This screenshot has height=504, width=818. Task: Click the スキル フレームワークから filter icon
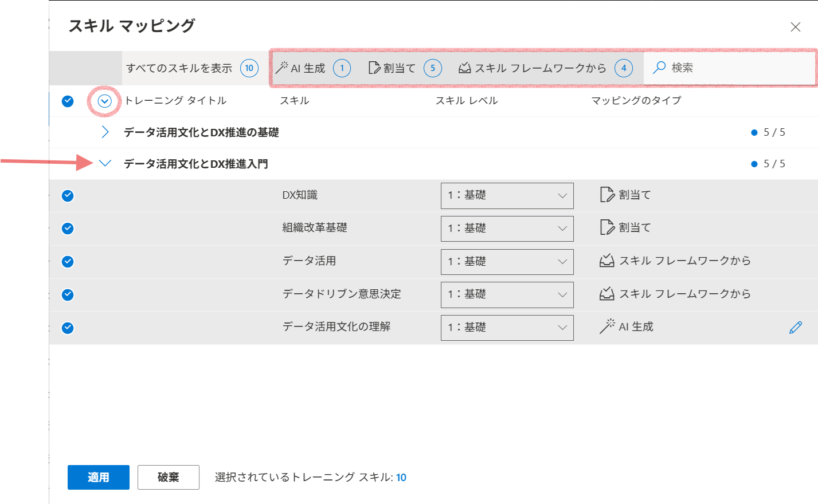point(465,68)
